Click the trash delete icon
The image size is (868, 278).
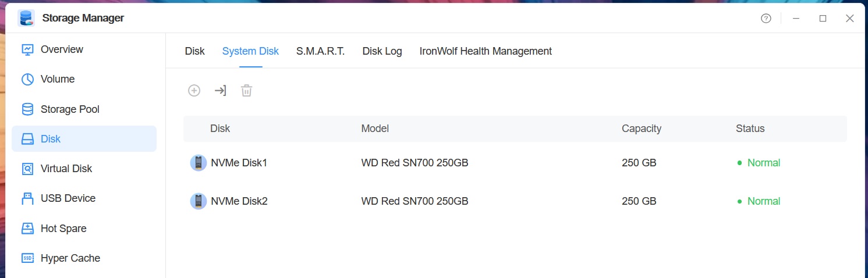(x=247, y=91)
